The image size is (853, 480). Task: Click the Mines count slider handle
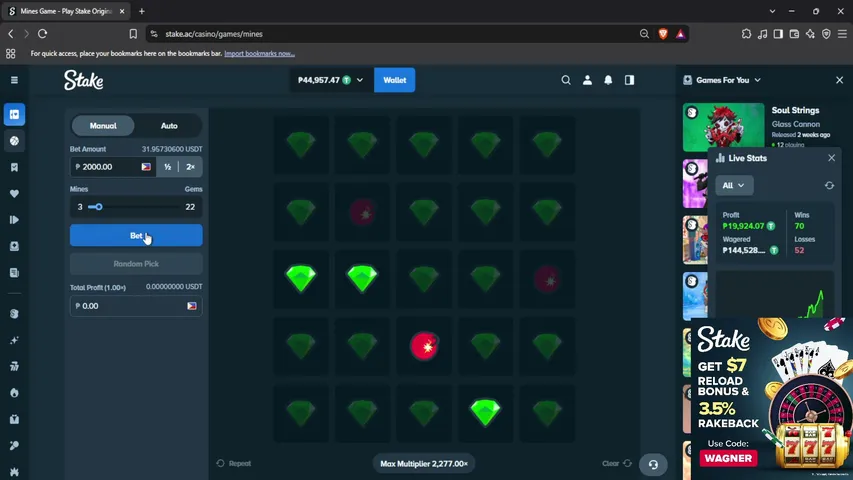point(99,207)
